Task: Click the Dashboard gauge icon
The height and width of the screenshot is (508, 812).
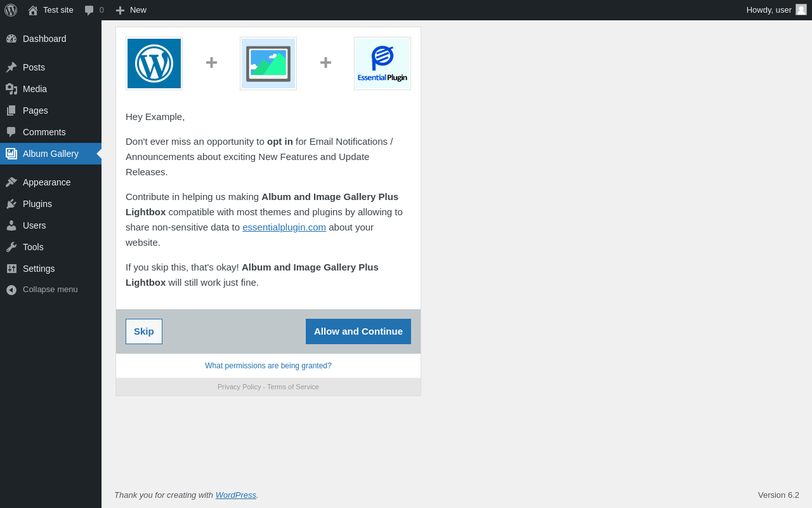Action: (11, 39)
